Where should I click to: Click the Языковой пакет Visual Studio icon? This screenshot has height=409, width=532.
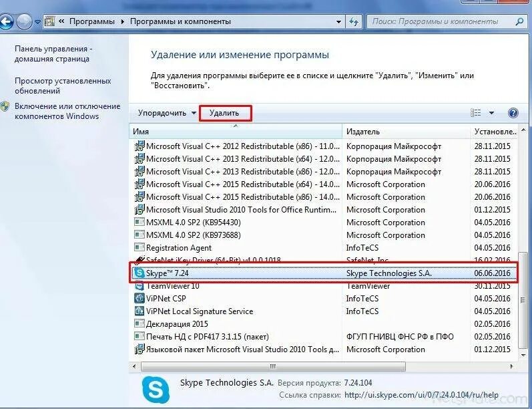point(140,350)
